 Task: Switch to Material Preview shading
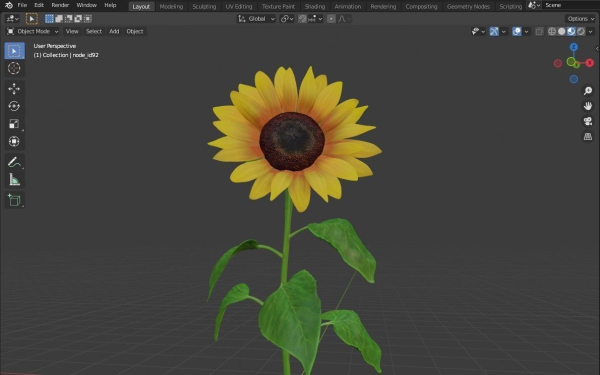pyautogui.click(x=571, y=31)
